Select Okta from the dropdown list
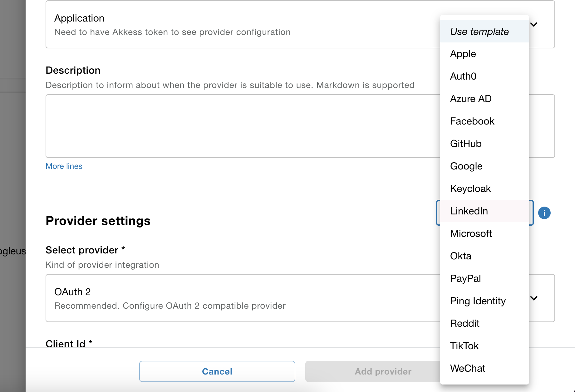Screen dimensions: 575x392 pos(461,256)
